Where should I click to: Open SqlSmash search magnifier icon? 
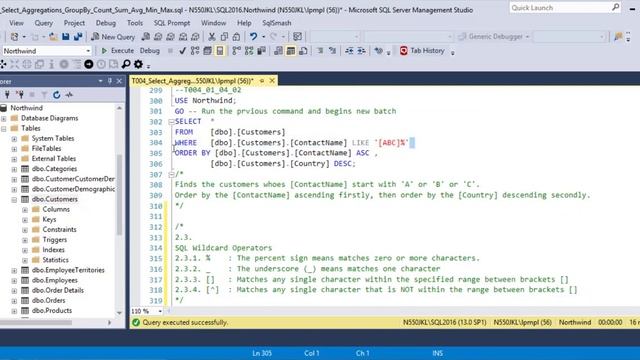click(126, 64)
